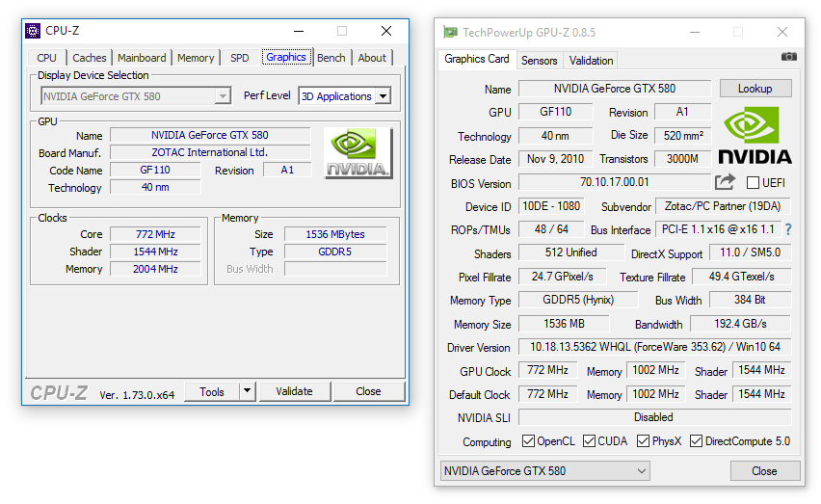Image resolution: width=821 pixels, height=504 pixels.
Task: Click the BIOS export share icon
Action: tap(725, 182)
